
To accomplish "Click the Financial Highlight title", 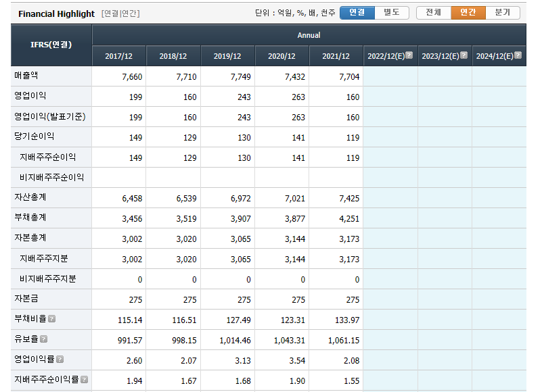I will (56, 14).
